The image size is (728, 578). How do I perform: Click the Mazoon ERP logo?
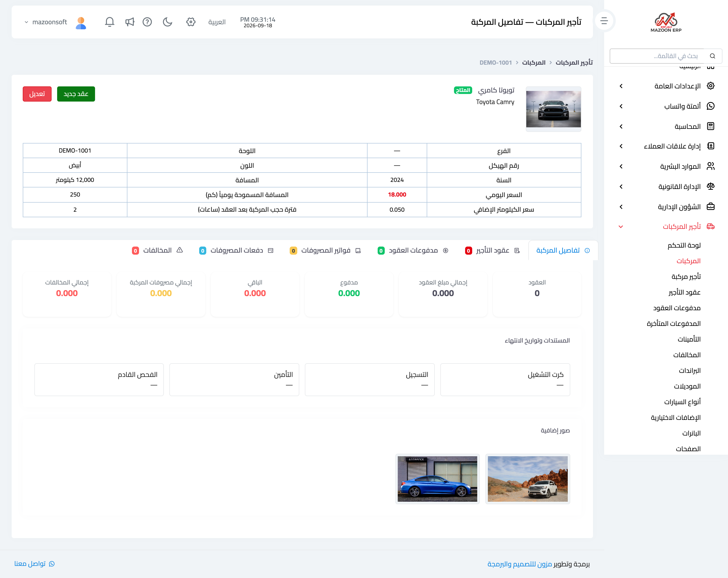click(x=666, y=22)
